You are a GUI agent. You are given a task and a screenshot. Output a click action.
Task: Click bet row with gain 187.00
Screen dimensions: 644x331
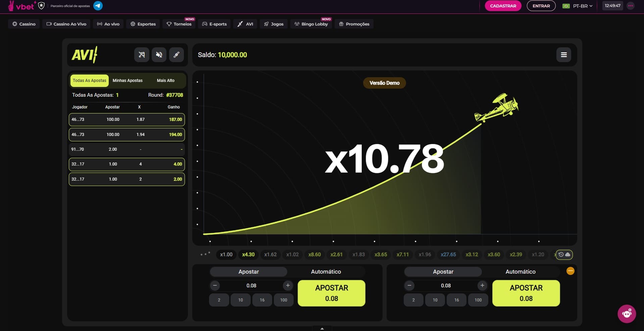(127, 120)
